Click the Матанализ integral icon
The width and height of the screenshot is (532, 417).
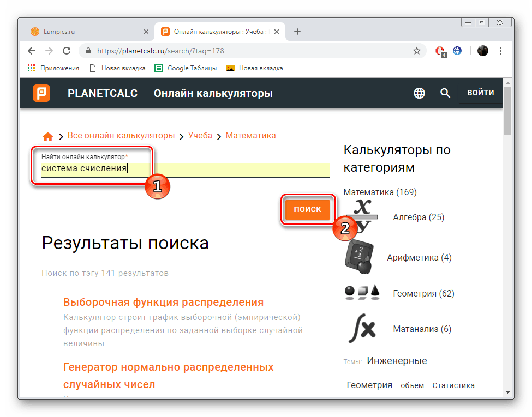[x=362, y=328]
